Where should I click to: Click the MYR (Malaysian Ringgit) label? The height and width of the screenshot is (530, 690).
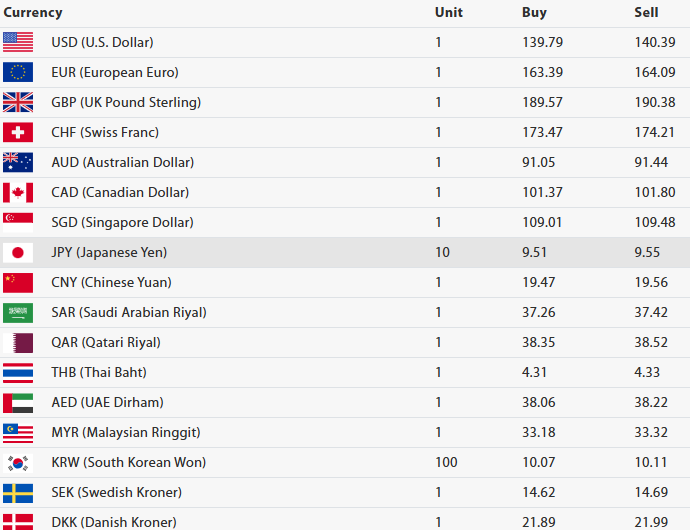click(x=126, y=432)
